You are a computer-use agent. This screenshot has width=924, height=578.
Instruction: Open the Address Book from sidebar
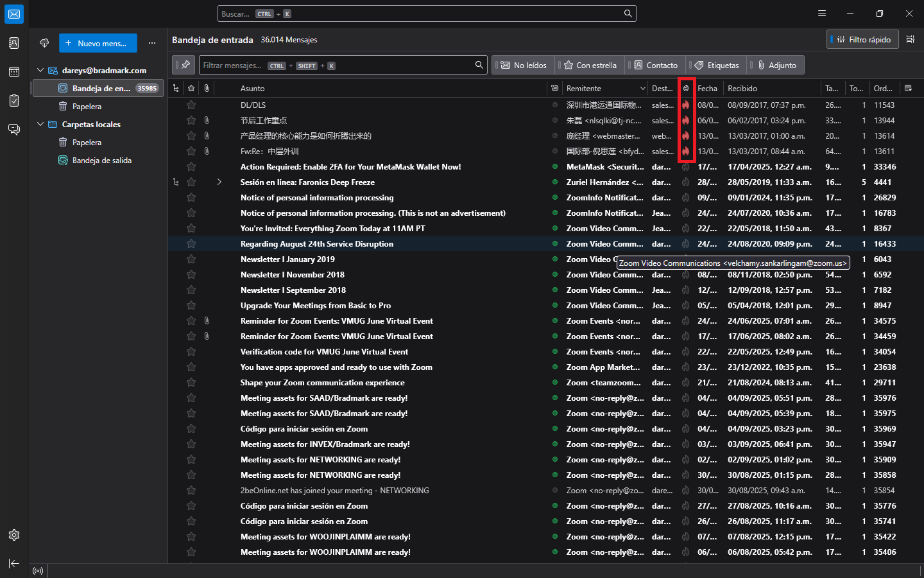click(14, 43)
